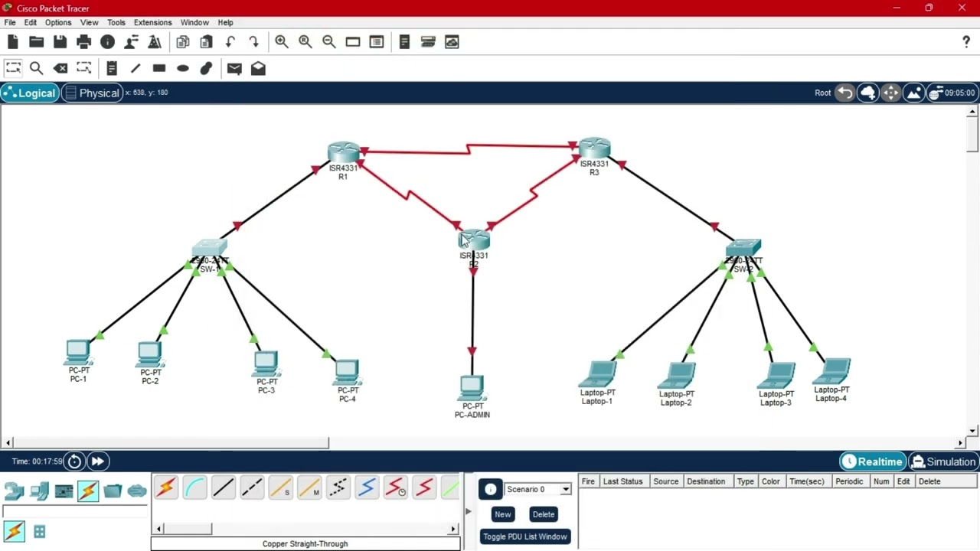Viewport: 980px width, 551px height.
Task: Click the workspace vertical scrollbar thumb
Action: tap(972, 135)
